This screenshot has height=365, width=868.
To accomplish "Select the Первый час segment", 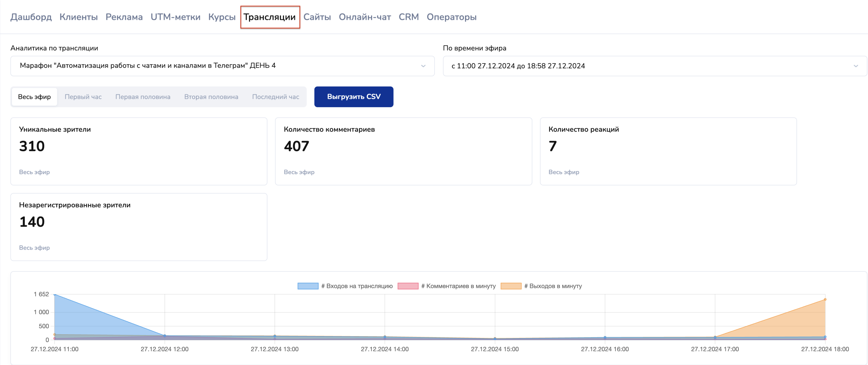I will coord(83,97).
